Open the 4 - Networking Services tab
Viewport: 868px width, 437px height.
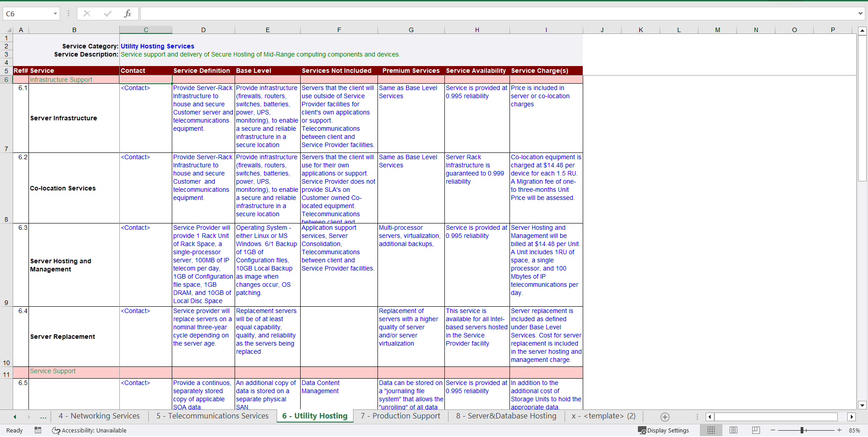(99, 416)
